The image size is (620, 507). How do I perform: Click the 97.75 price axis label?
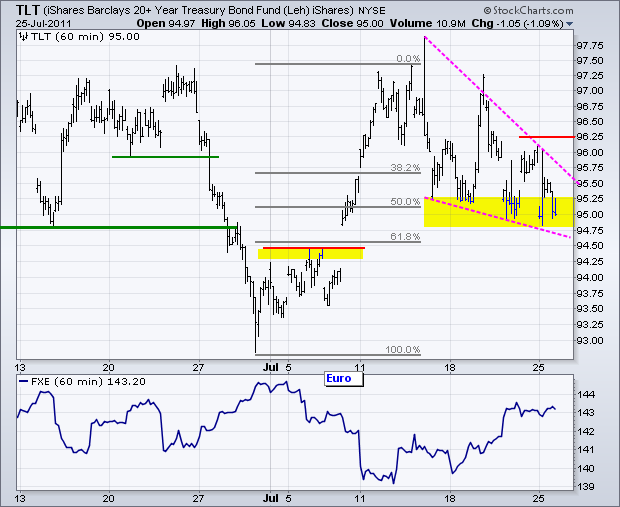point(590,46)
